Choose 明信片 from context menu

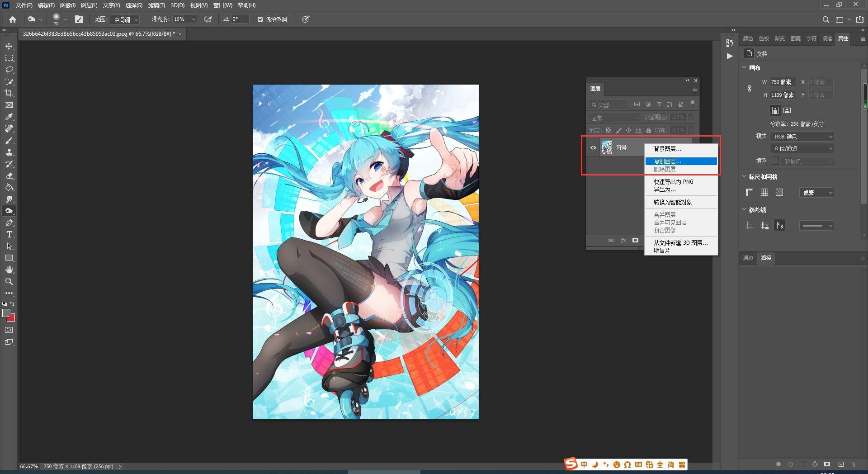point(681,251)
